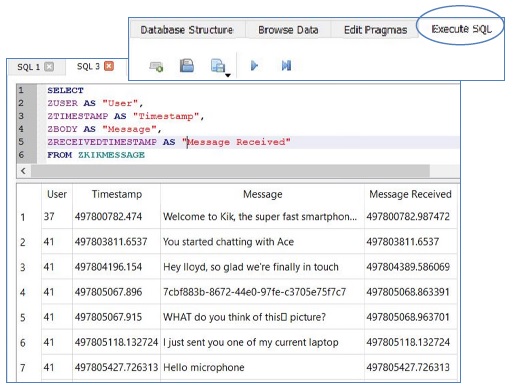The width and height of the screenshot is (521, 388).
Task: Run the SQL with the execute play icon
Action: [x=254, y=65]
